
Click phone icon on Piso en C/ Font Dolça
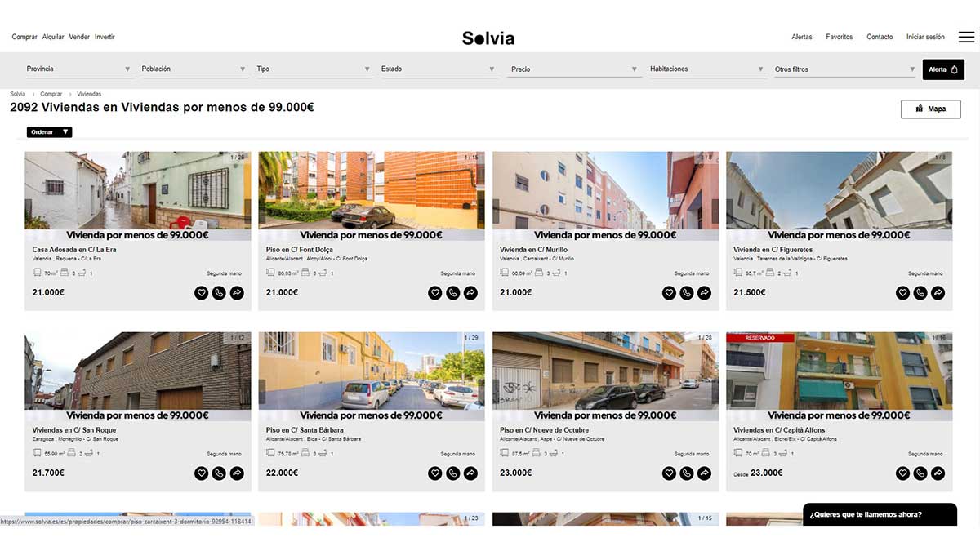[x=453, y=292]
